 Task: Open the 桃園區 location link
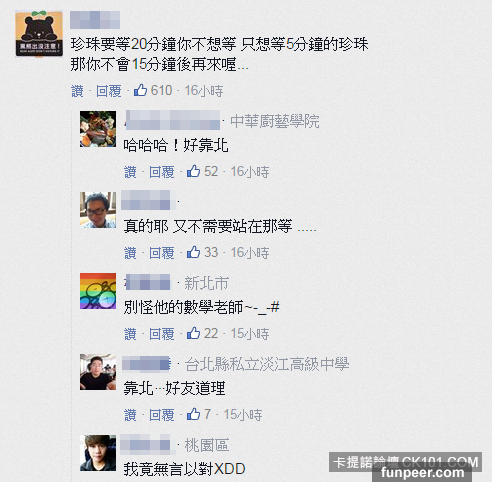click(207, 445)
